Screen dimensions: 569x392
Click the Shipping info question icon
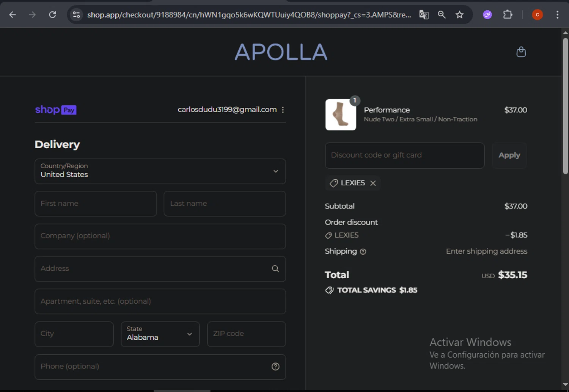tap(363, 252)
